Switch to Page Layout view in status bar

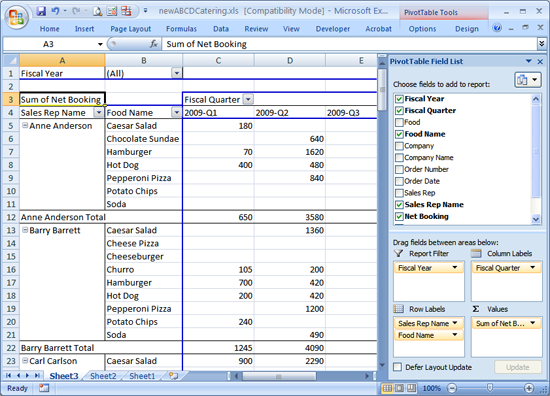click(400, 388)
